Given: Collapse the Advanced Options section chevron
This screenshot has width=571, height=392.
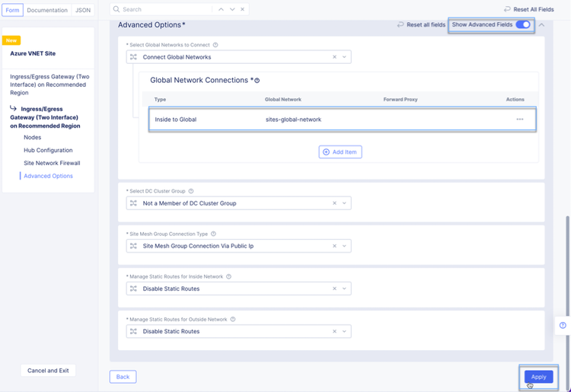Looking at the screenshot, I should (542, 25).
